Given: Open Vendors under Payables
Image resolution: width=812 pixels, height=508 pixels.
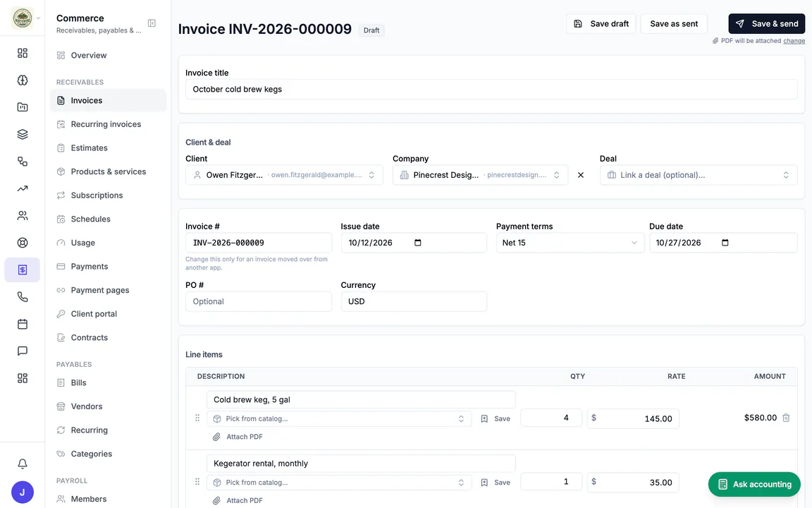Looking at the screenshot, I should [108, 406].
